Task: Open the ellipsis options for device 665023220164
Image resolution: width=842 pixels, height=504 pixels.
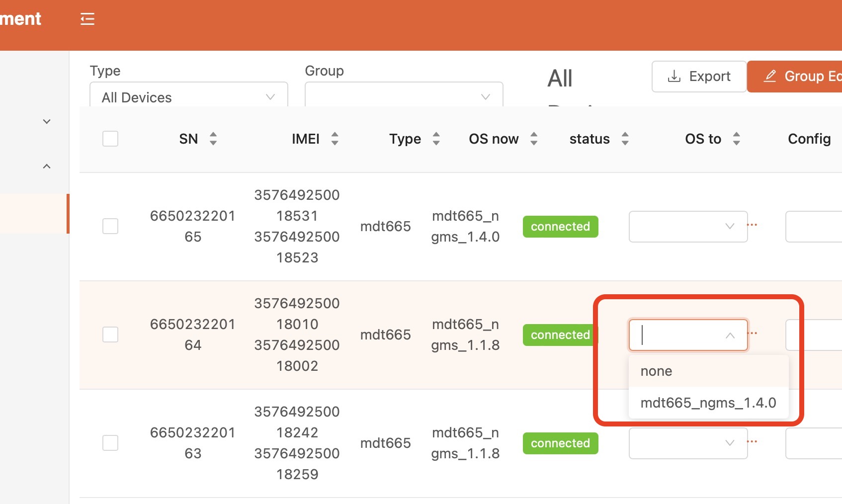Action: 753,333
